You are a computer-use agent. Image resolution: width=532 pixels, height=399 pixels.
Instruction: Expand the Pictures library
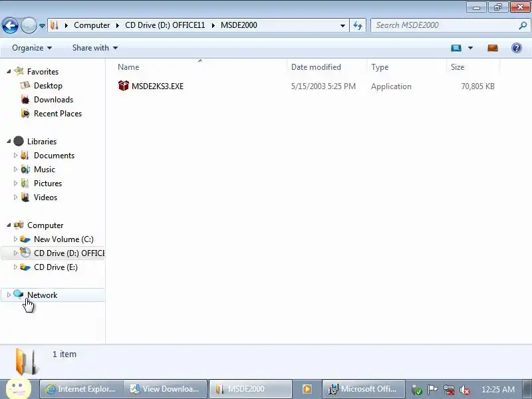pyautogui.click(x=15, y=183)
